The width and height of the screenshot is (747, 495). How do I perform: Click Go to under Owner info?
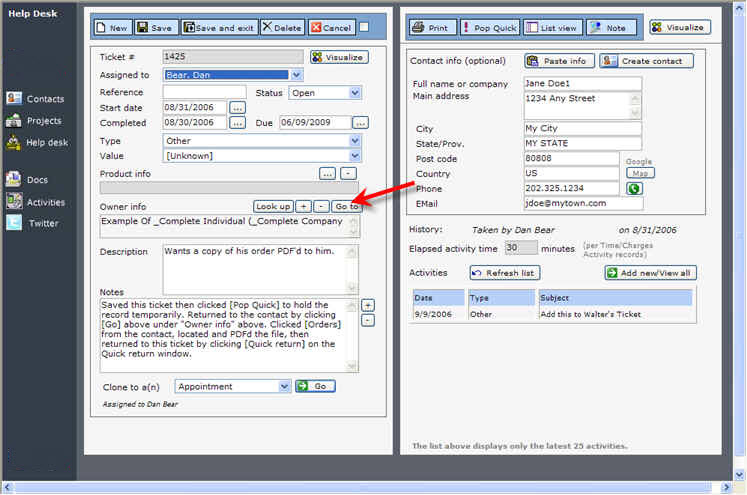coord(346,206)
